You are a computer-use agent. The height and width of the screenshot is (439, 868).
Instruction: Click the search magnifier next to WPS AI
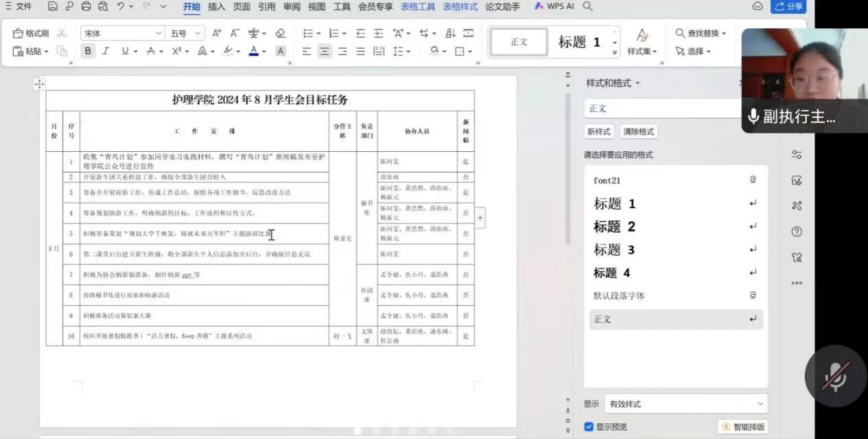(588, 7)
